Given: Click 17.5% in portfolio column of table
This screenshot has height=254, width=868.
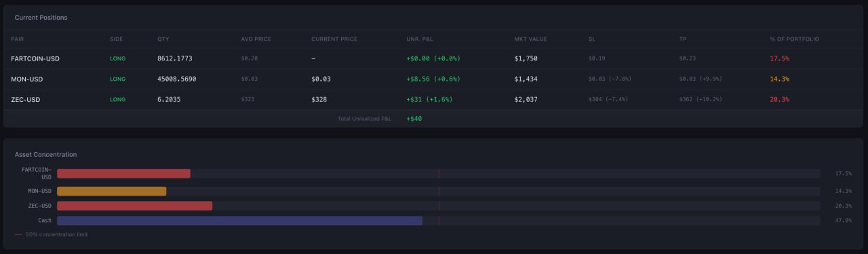Looking at the screenshot, I should [x=779, y=59].
